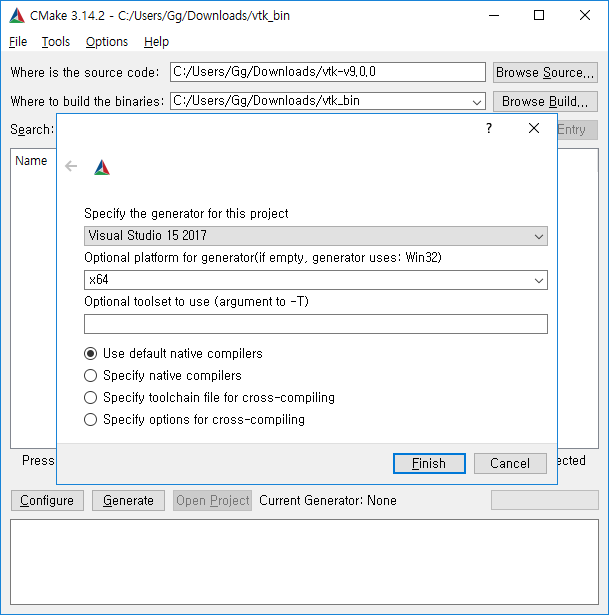The height and width of the screenshot is (615, 609).
Task: Select Use default native compilers
Action: point(173,354)
